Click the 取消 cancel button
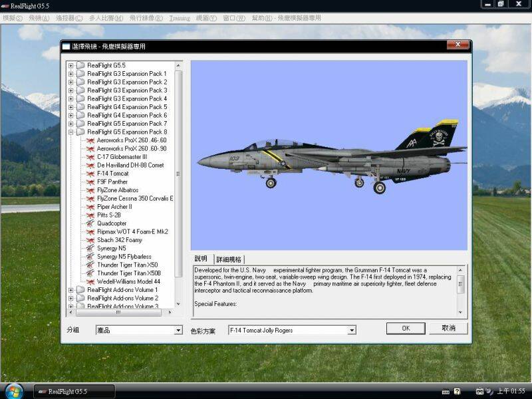 click(x=448, y=328)
